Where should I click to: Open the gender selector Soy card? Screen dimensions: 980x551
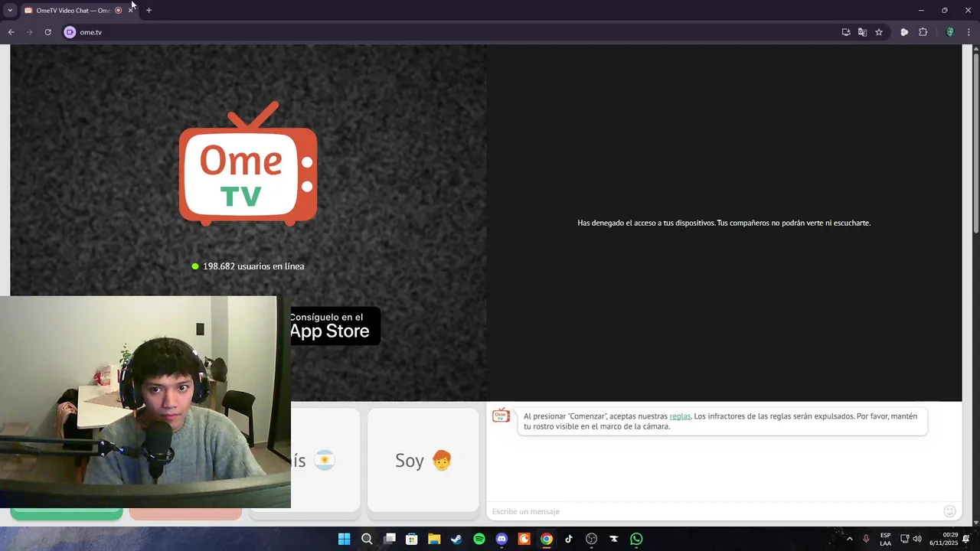[x=423, y=460]
